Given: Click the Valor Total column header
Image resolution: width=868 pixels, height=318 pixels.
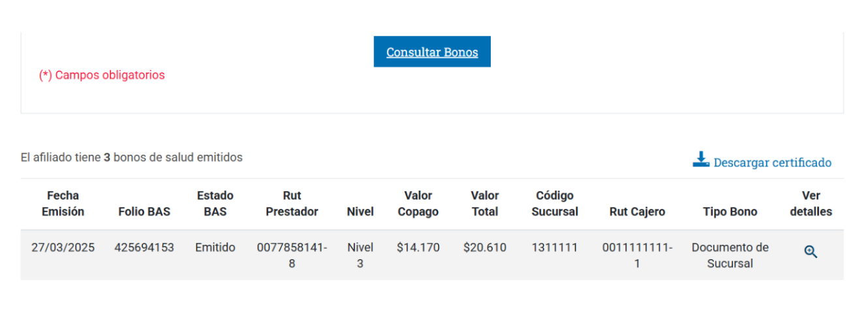Looking at the screenshot, I should (485, 204).
